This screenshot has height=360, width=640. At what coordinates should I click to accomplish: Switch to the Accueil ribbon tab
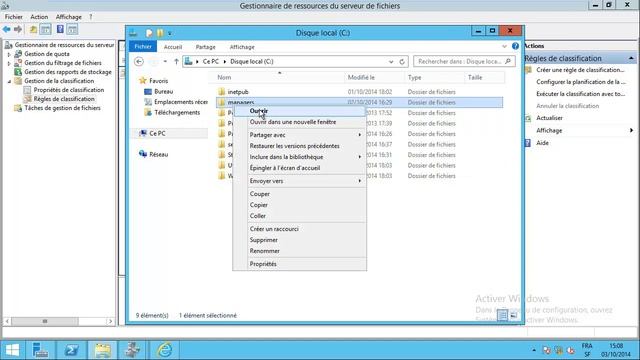coord(173,47)
